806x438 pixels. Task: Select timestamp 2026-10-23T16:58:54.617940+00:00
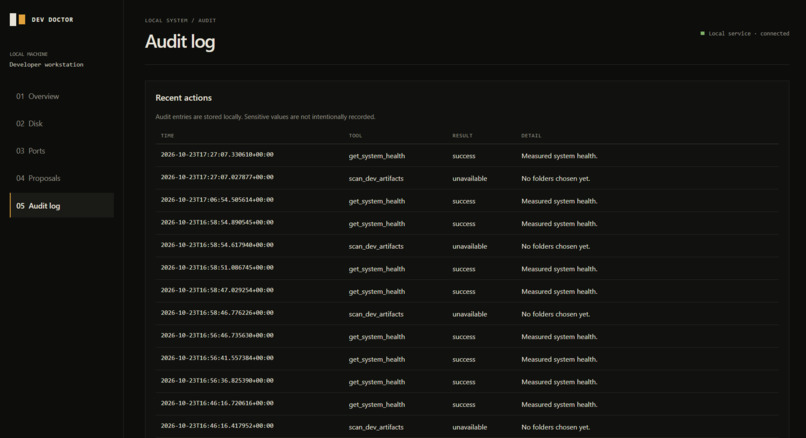[217, 245]
